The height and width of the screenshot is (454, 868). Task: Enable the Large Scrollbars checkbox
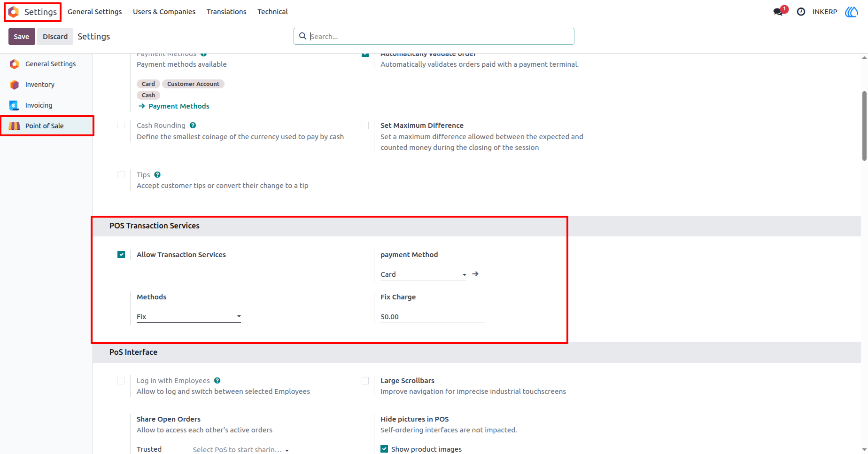[x=365, y=381]
